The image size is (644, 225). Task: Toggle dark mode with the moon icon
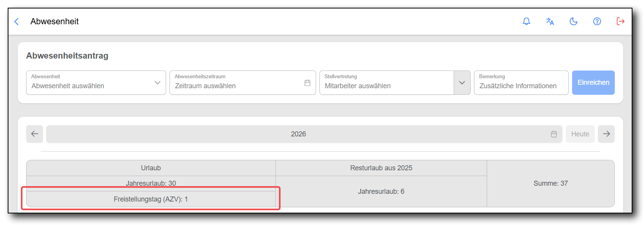574,22
